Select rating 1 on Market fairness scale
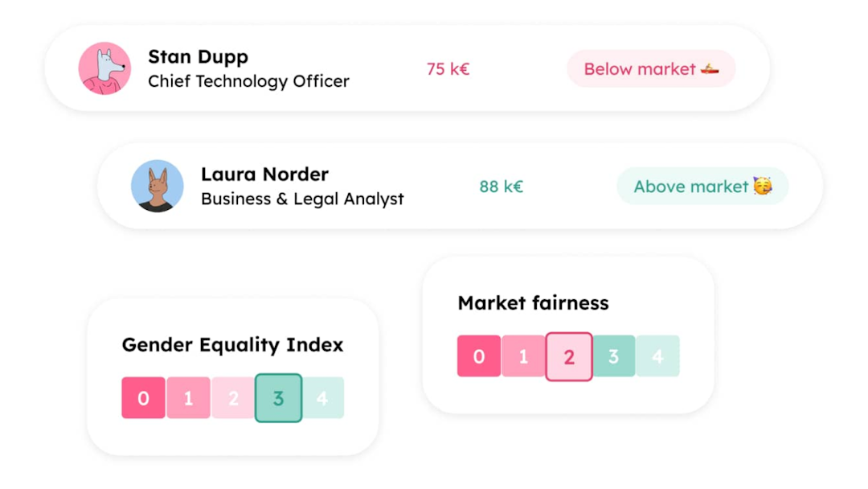The height and width of the screenshot is (489, 868). 523,356
